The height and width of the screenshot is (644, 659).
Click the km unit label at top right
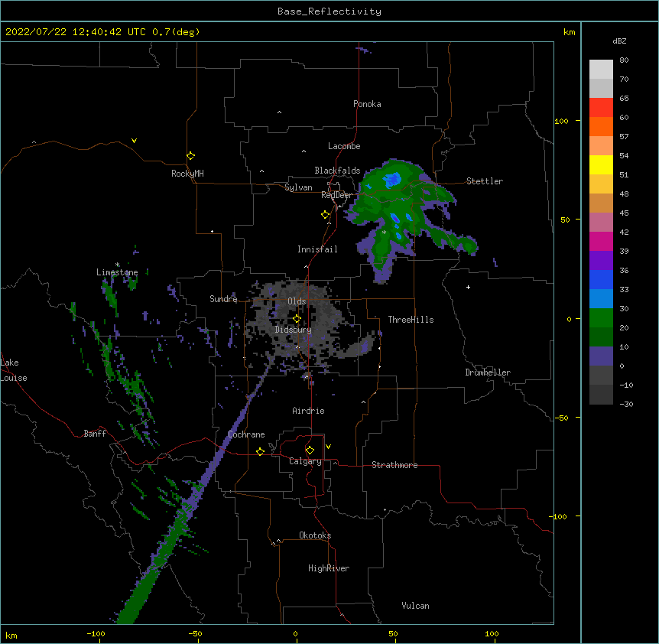pos(569,32)
